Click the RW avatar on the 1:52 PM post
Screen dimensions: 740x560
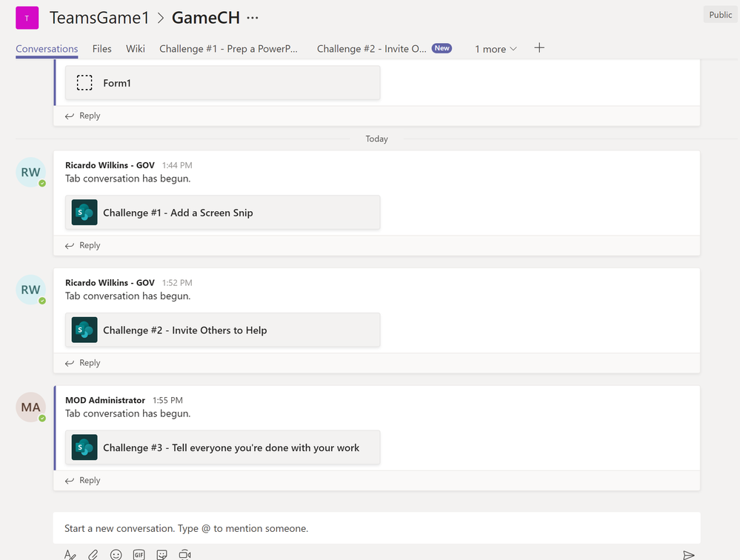click(30, 290)
